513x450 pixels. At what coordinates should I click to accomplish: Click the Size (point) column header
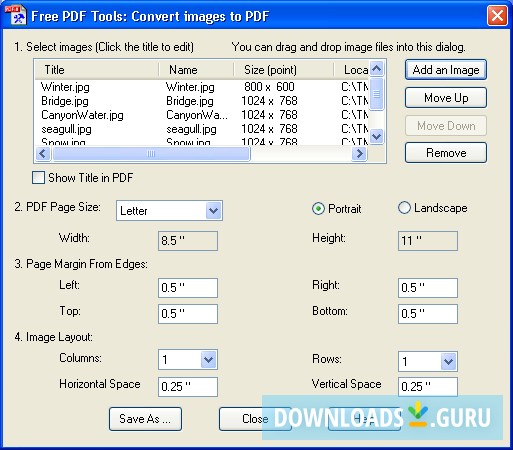coord(283,70)
